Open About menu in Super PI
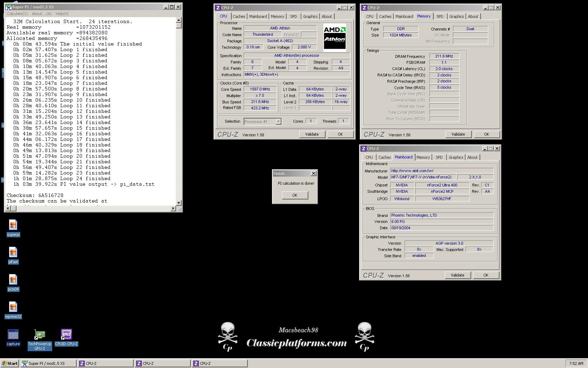This screenshot has width=588, height=368. [42, 14]
